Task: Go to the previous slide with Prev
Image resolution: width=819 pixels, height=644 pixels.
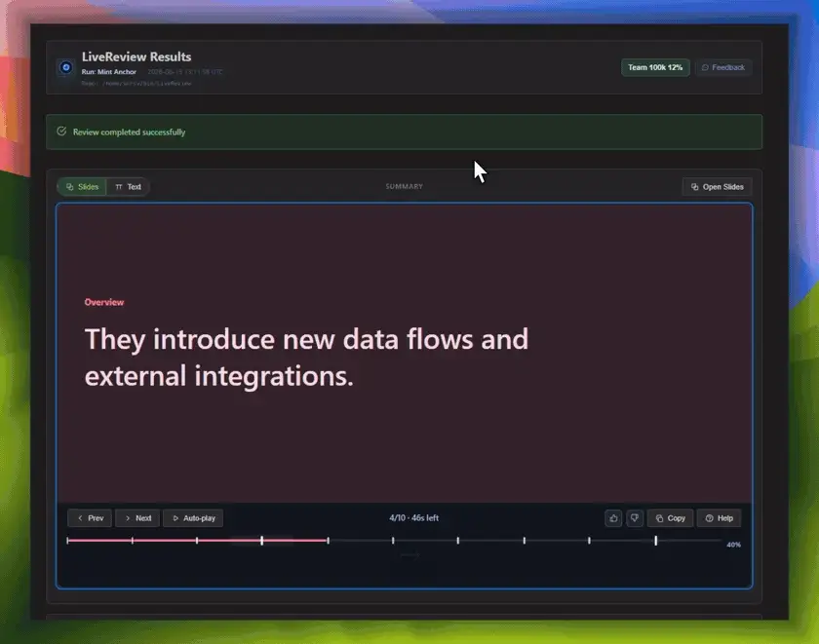Action: pyautogui.click(x=90, y=518)
